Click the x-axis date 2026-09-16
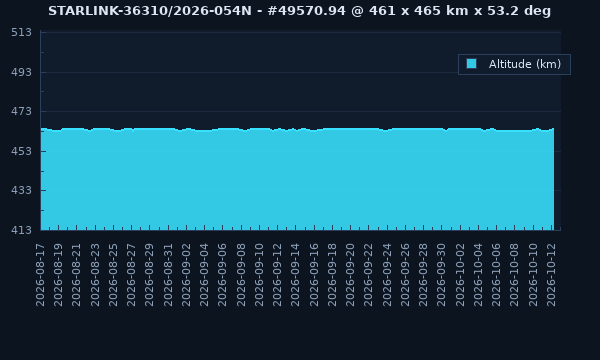 pyautogui.click(x=314, y=275)
